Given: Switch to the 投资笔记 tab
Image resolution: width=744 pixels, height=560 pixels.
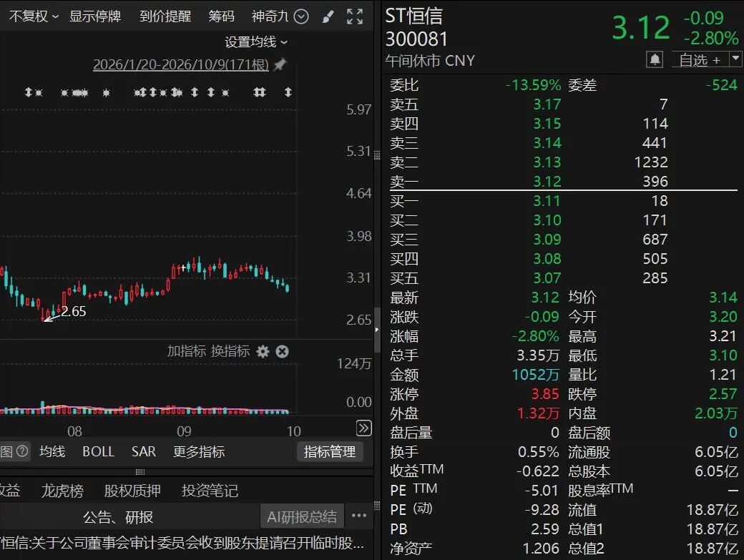Looking at the screenshot, I should tap(210, 491).
